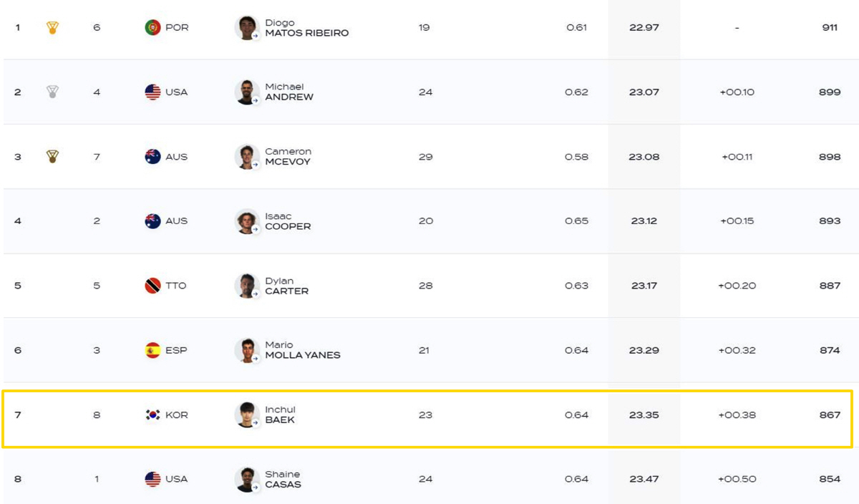
Task: Click the 22.97 winning time in row 1
Action: click(644, 28)
